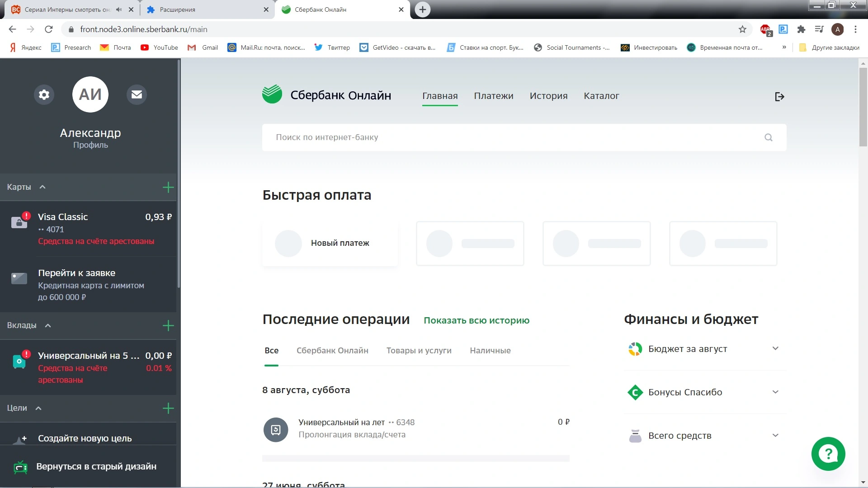Collapse the Цели section

coord(38,408)
